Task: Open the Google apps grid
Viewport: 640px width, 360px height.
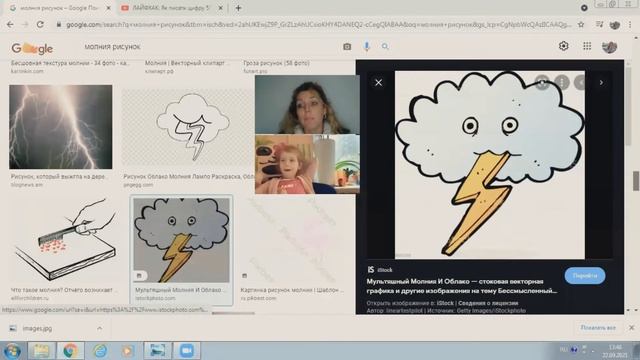Action: [x=587, y=46]
